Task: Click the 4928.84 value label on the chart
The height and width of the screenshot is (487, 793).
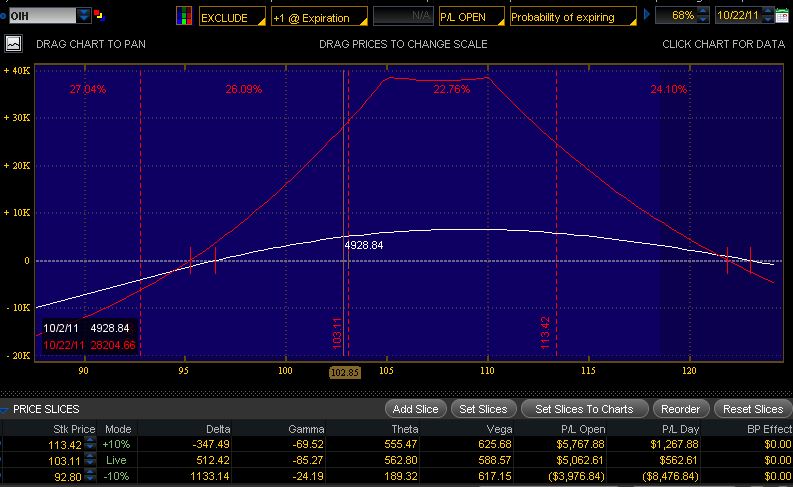Action: pos(364,245)
